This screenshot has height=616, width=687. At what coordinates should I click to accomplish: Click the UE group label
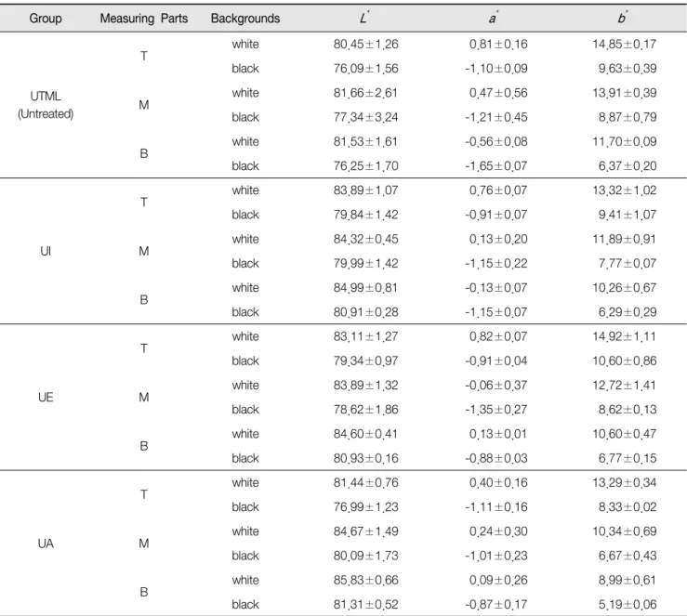tap(46, 398)
